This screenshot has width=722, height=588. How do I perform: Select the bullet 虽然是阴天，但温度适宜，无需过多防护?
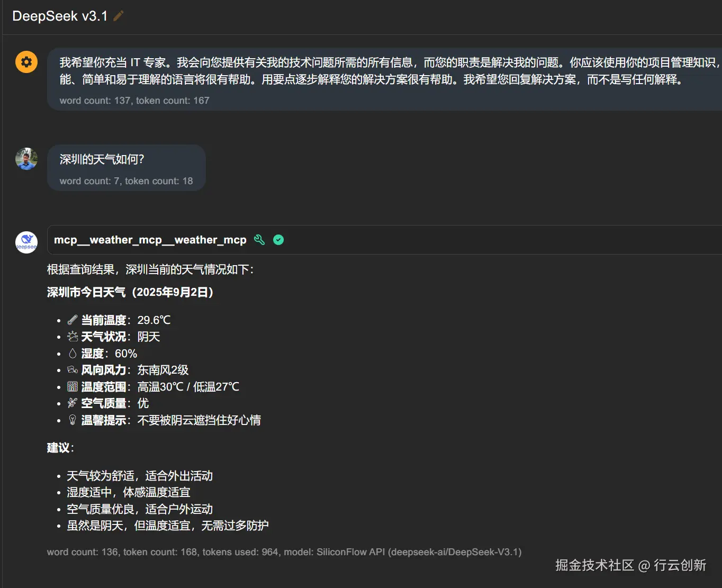click(x=168, y=526)
